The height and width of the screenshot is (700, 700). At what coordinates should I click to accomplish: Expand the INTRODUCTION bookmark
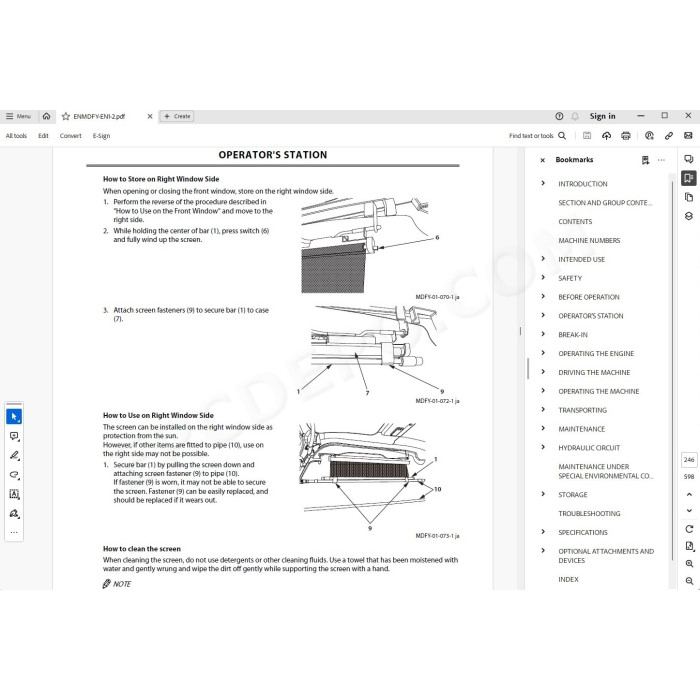[x=543, y=183]
